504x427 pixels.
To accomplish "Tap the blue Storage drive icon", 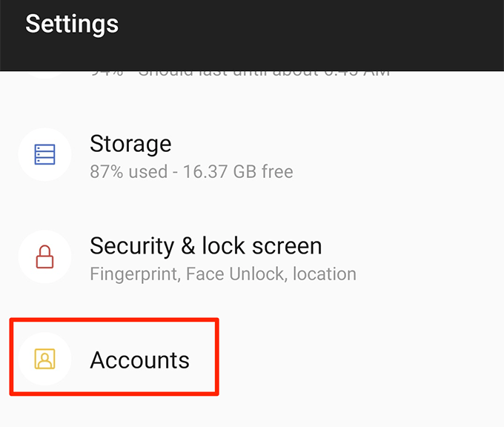I will [x=44, y=154].
